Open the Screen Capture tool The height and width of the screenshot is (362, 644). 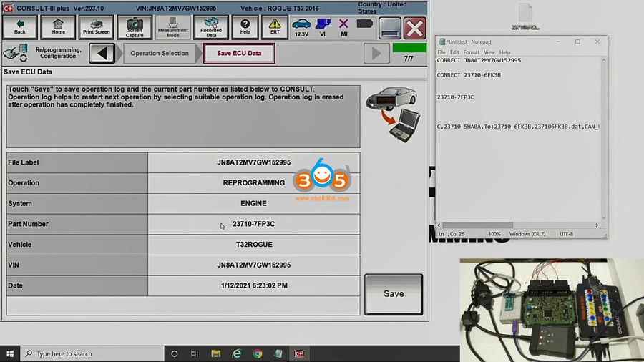[x=135, y=27]
